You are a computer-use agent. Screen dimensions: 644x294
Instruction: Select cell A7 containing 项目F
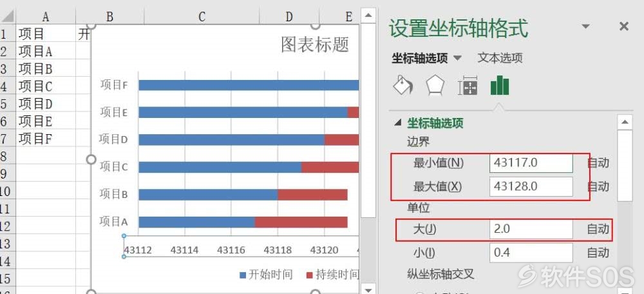[46, 138]
